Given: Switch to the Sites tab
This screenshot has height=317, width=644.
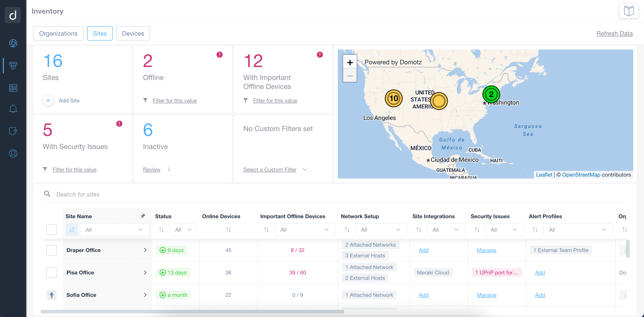Looking at the screenshot, I should pos(100,33).
